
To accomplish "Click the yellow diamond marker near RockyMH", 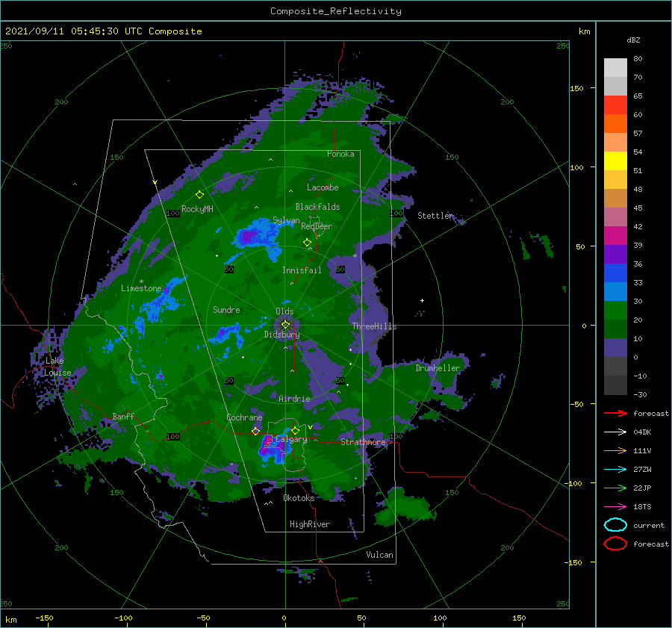I will (x=199, y=195).
